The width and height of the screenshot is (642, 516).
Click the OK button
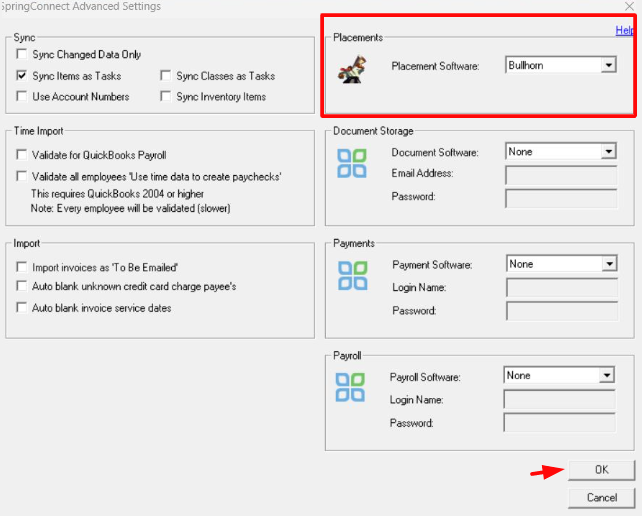point(601,470)
